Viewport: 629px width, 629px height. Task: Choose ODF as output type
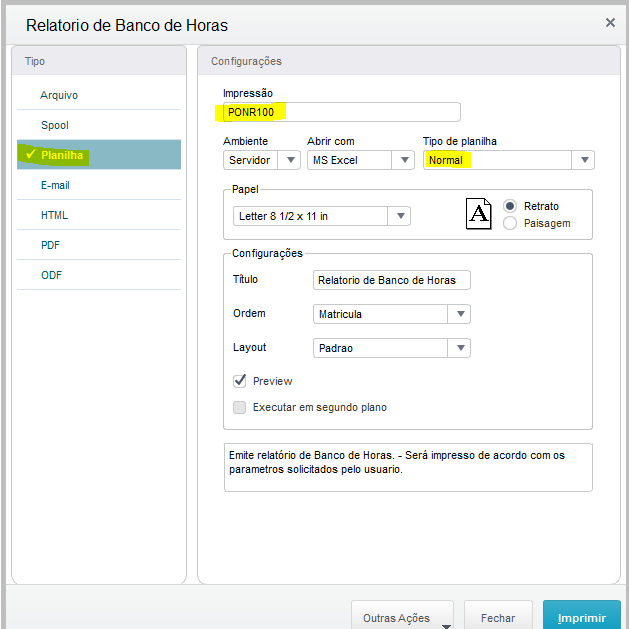99,275
